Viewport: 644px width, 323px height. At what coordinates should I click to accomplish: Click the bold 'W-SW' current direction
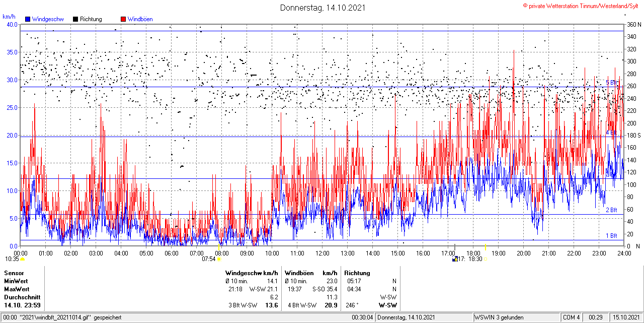(387, 305)
